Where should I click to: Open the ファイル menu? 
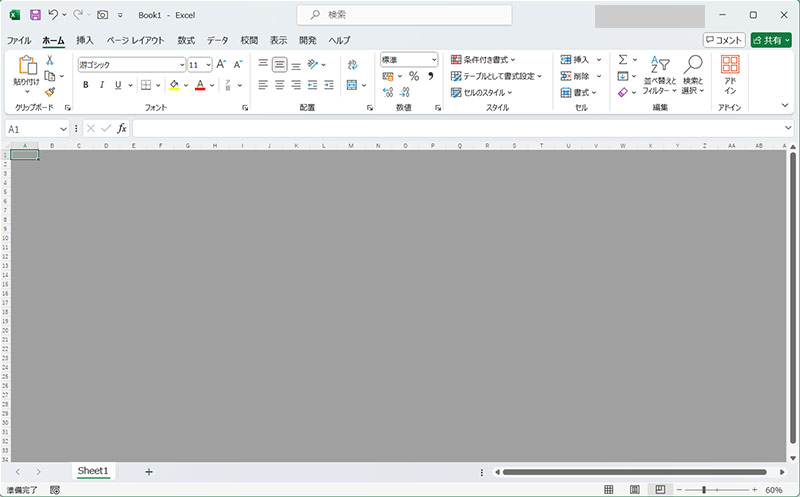point(19,40)
